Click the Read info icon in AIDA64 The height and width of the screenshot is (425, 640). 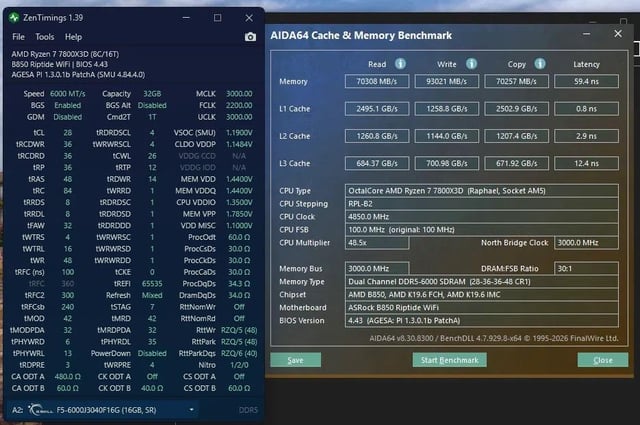[x=400, y=64]
